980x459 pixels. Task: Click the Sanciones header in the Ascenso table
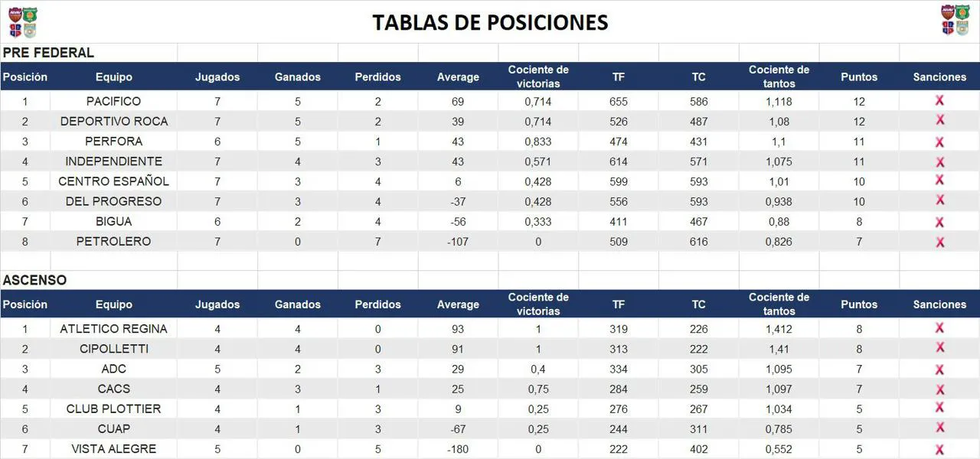[x=939, y=304]
